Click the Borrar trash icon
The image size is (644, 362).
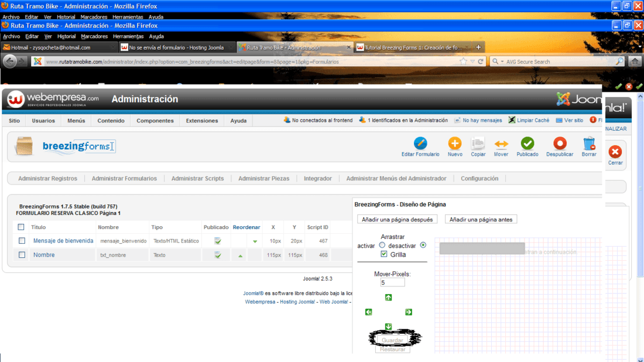click(589, 144)
